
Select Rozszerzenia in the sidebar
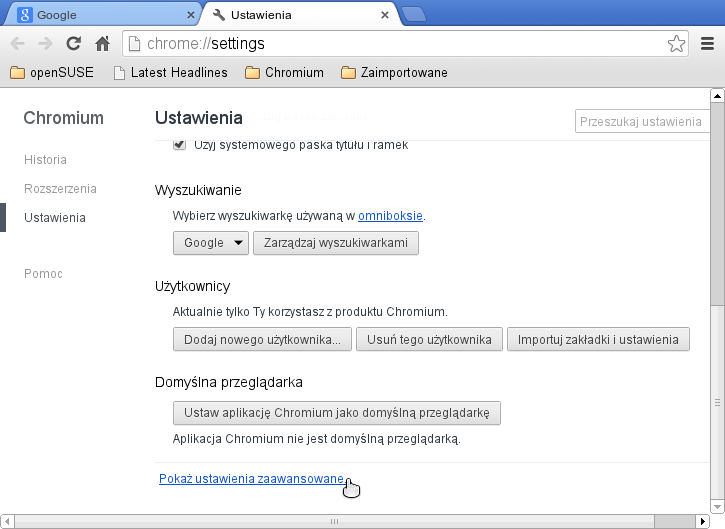click(60, 188)
